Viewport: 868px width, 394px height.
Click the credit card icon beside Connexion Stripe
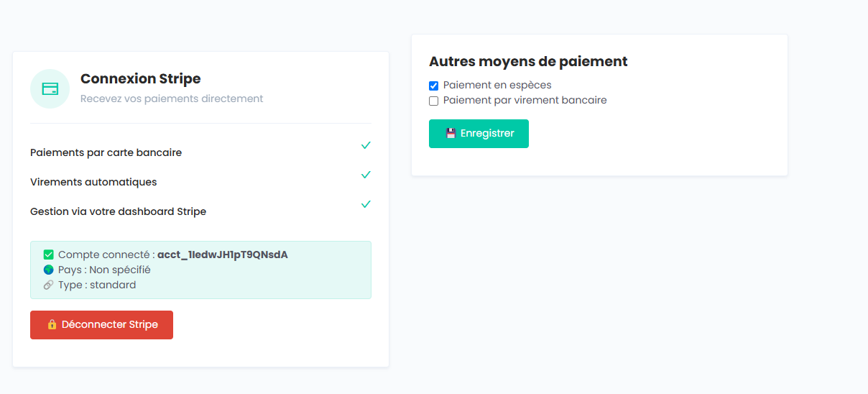click(50, 88)
